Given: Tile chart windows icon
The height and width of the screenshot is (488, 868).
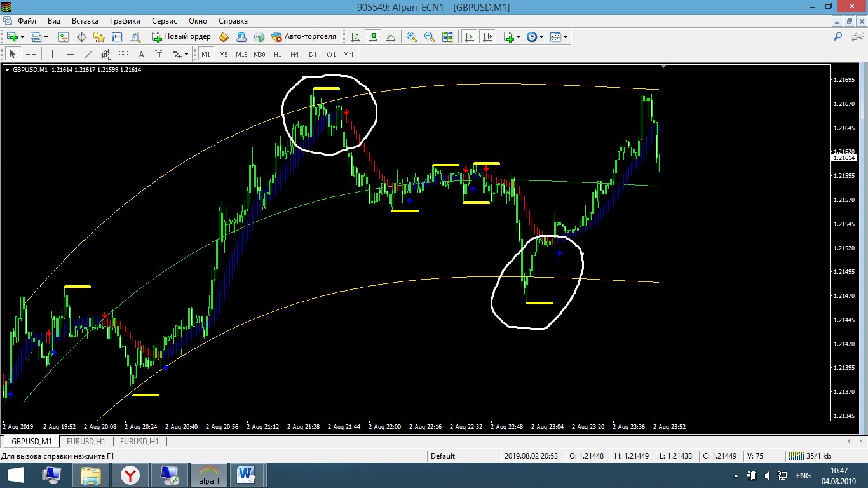Looking at the screenshot, I should tap(447, 37).
